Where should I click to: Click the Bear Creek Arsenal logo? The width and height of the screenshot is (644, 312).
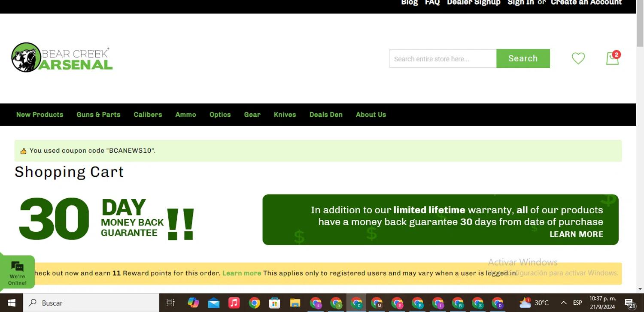(62, 58)
